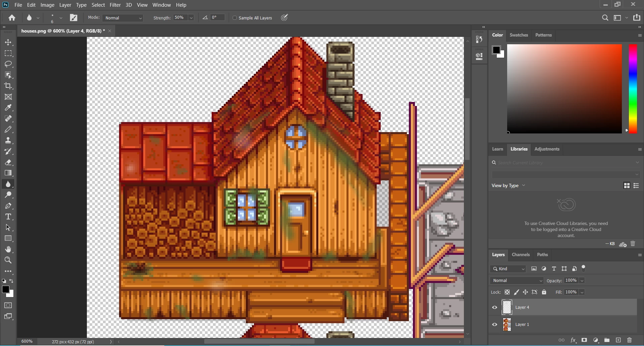Viewport: 644px width, 346px height.
Task: Select the Object Selection tool
Action: tap(8, 75)
